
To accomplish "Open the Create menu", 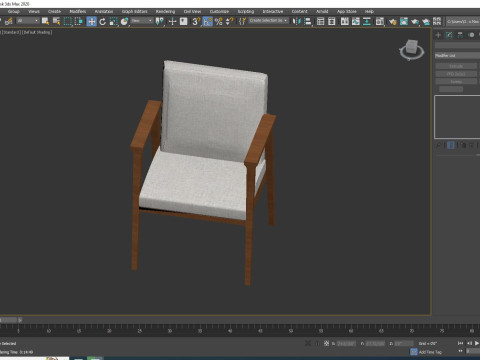I will point(54,11).
